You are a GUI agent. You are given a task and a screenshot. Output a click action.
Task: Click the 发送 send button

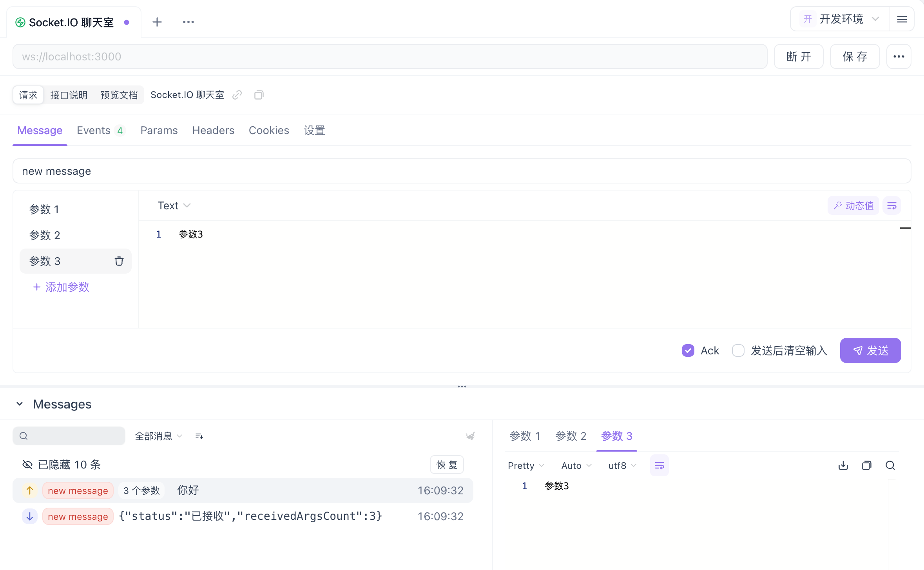[x=870, y=350]
